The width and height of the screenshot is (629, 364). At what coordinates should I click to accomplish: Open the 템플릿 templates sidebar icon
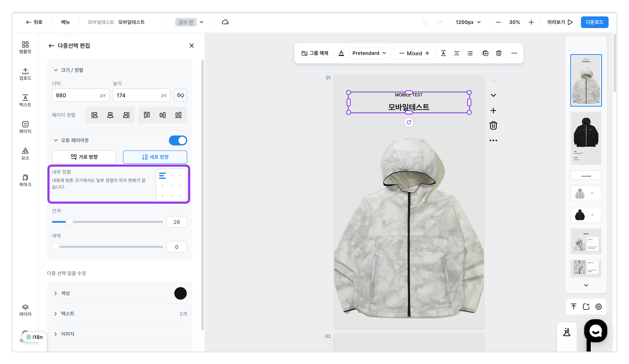click(x=25, y=47)
